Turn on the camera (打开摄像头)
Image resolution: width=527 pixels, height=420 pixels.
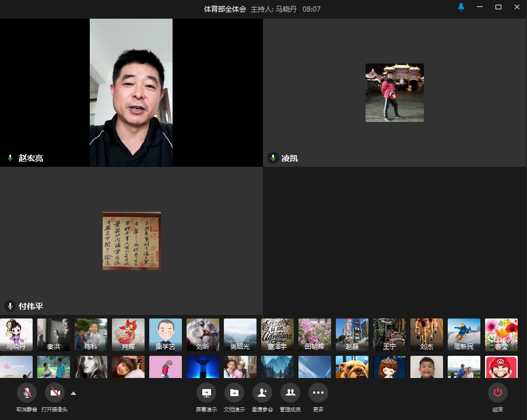pyautogui.click(x=55, y=393)
